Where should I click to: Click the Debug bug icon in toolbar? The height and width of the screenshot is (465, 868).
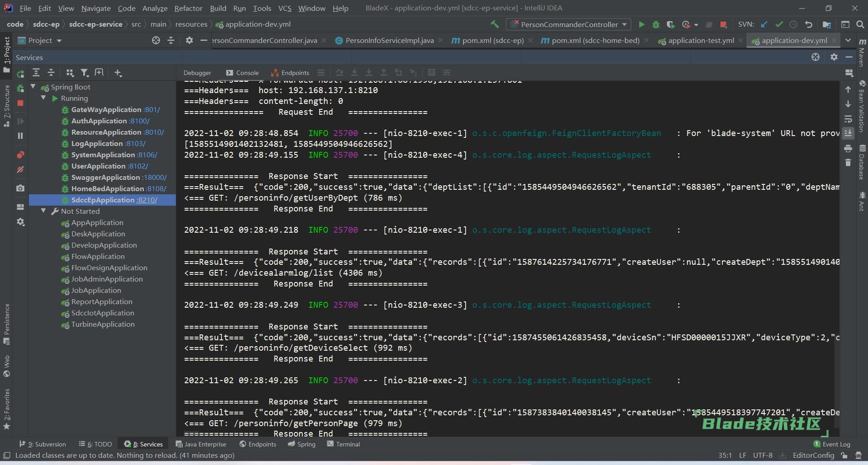(x=656, y=24)
